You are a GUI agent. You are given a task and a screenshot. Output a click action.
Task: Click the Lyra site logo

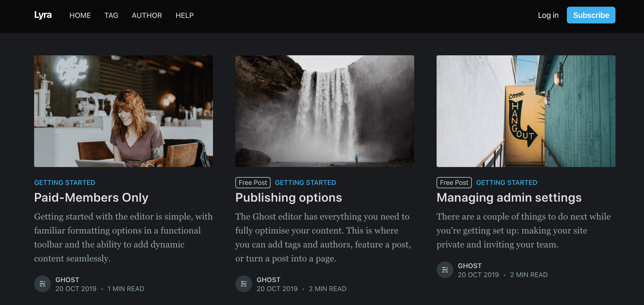43,15
